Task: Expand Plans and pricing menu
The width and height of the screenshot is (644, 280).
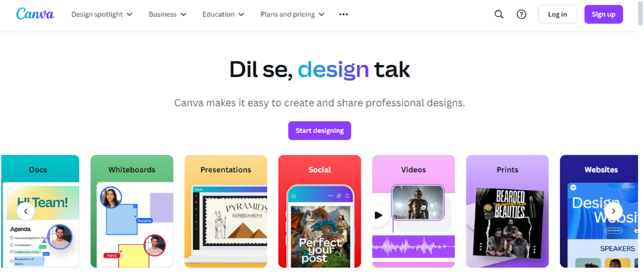Action: click(x=293, y=14)
